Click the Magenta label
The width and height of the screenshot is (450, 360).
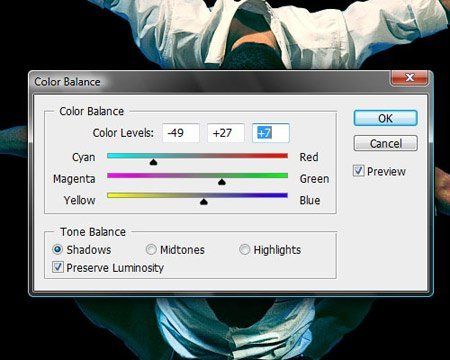click(x=74, y=179)
